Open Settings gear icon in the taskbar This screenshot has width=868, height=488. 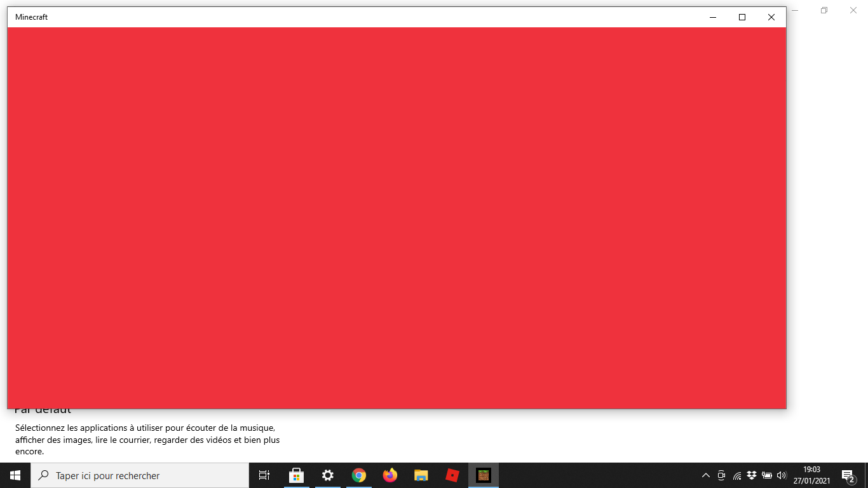pyautogui.click(x=328, y=475)
